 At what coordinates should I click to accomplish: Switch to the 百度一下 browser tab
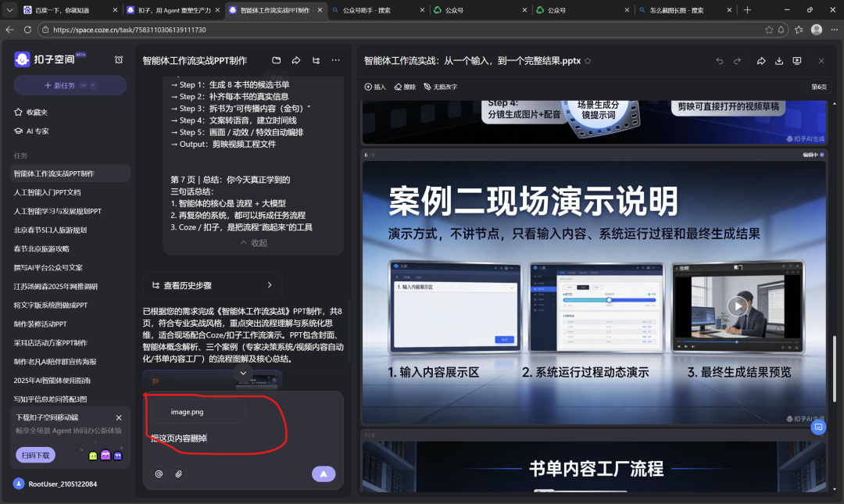pyautogui.click(x=70, y=9)
